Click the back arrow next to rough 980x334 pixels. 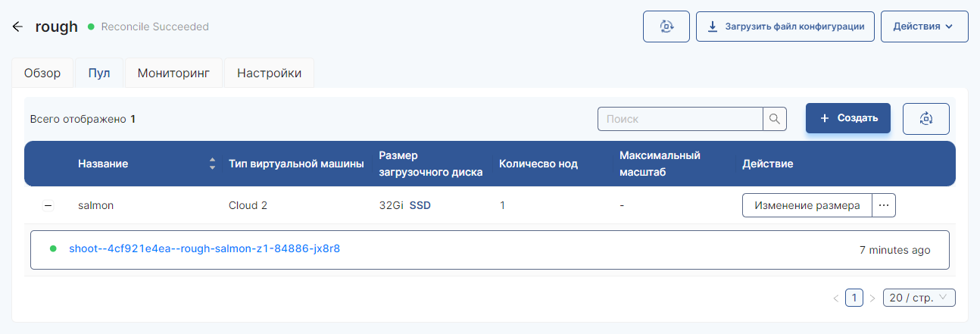(x=18, y=27)
